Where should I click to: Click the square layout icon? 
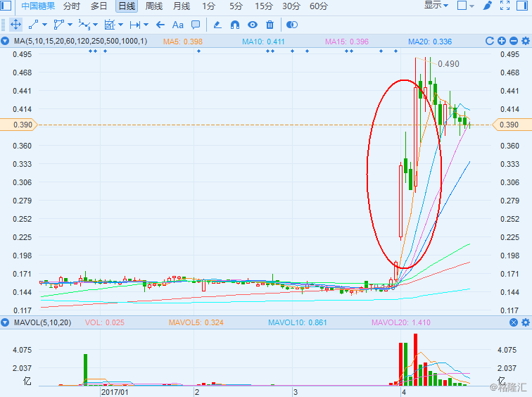462,6
